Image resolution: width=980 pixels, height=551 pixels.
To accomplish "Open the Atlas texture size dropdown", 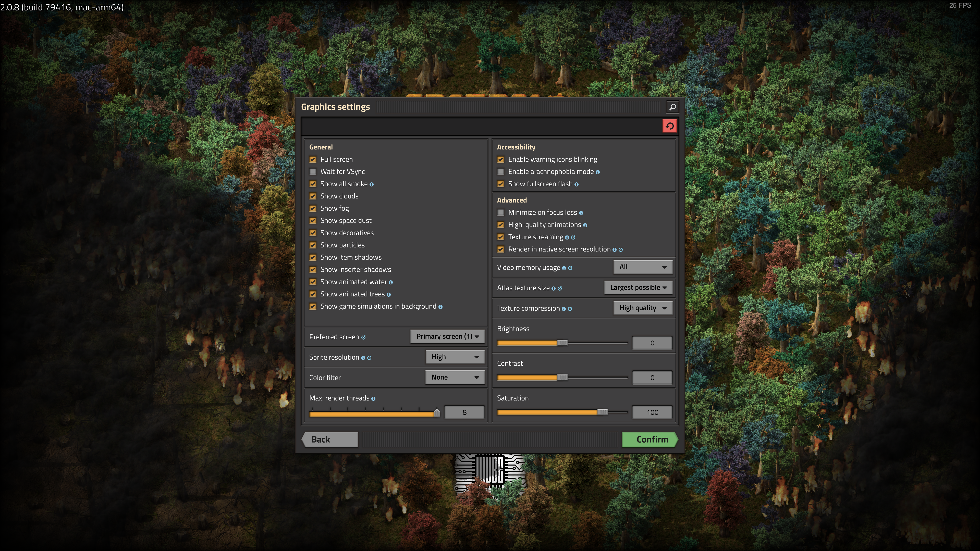I will coord(638,287).
